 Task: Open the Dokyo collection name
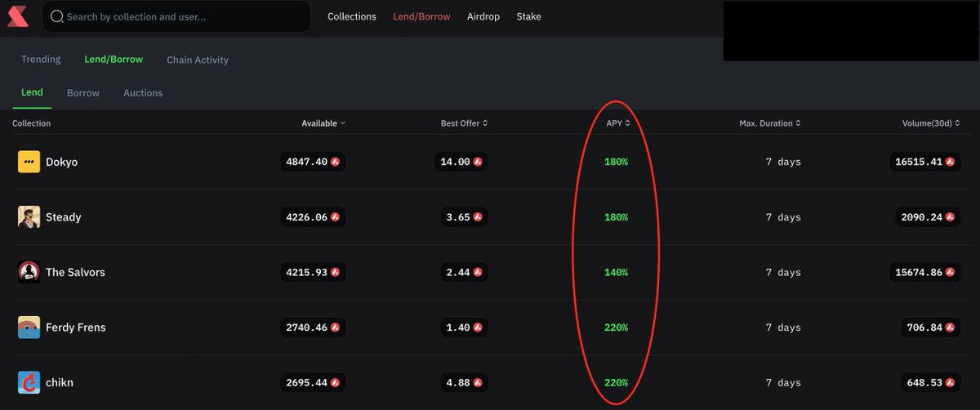[62, 162]
